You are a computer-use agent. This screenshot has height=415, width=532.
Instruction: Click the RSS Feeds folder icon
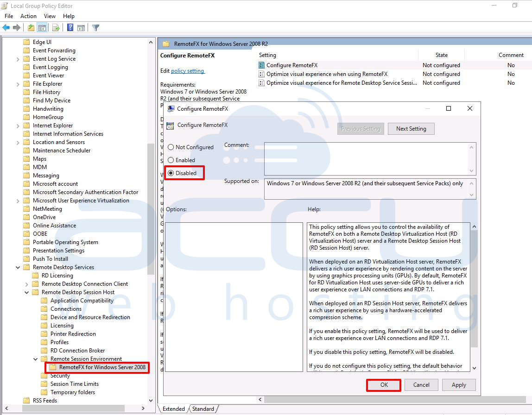[26, 401]
